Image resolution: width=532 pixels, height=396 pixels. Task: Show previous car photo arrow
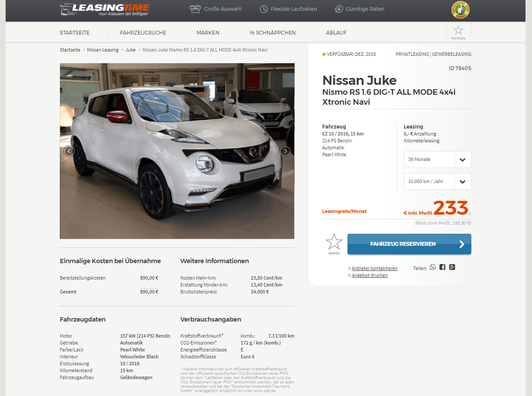click(x=69, y=151)
